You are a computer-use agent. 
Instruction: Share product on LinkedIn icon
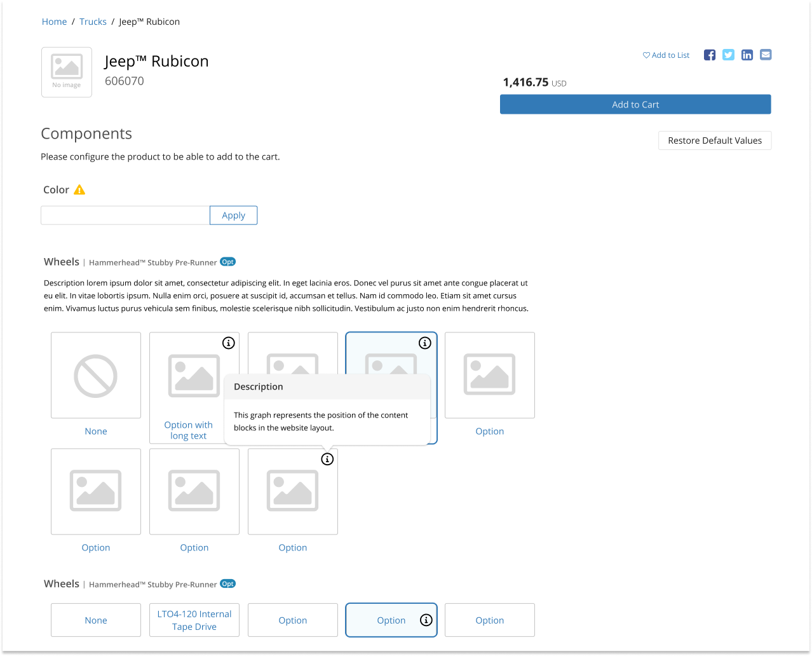(x=747, y=55)
